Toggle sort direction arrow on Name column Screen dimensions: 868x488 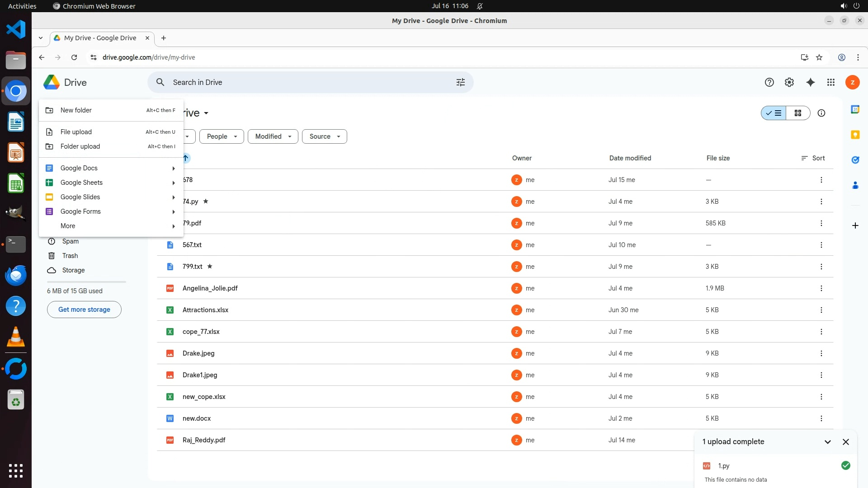click(x=186, y=158)
